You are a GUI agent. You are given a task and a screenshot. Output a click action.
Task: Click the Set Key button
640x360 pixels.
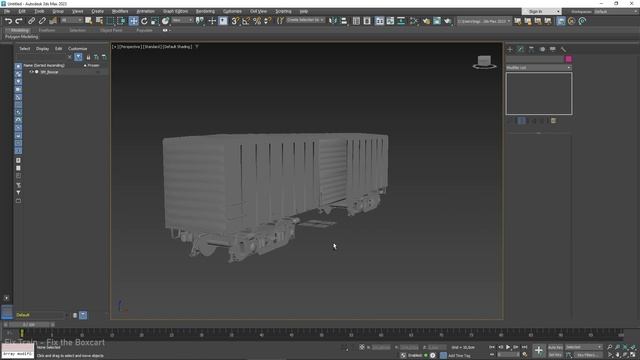coord(555,355)
